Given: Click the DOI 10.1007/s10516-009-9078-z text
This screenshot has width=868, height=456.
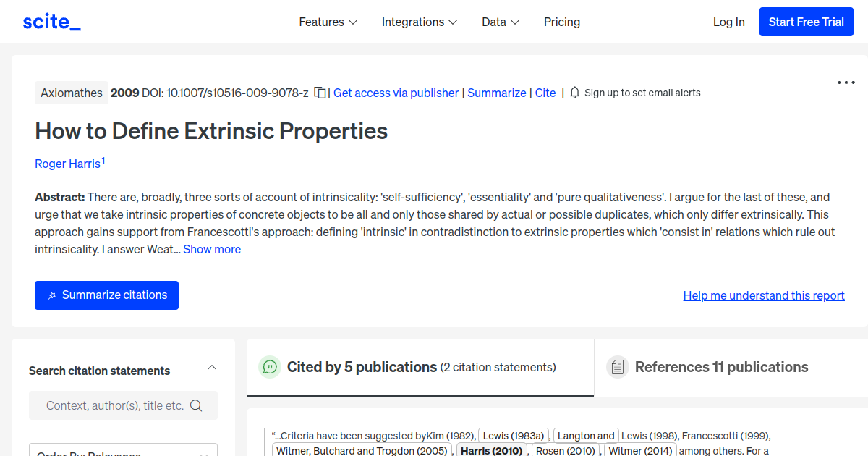Looking at the screenshot, I should pyautogui.click(x=225, y=93).
